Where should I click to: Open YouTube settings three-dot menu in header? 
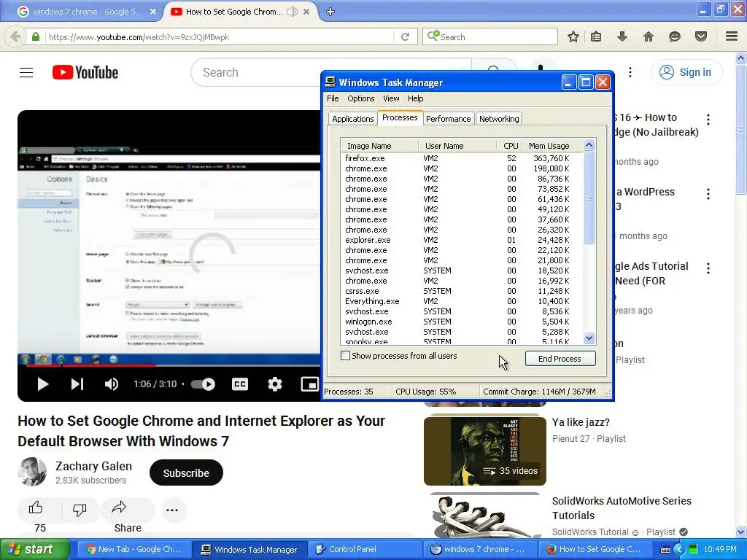(630, 72)
